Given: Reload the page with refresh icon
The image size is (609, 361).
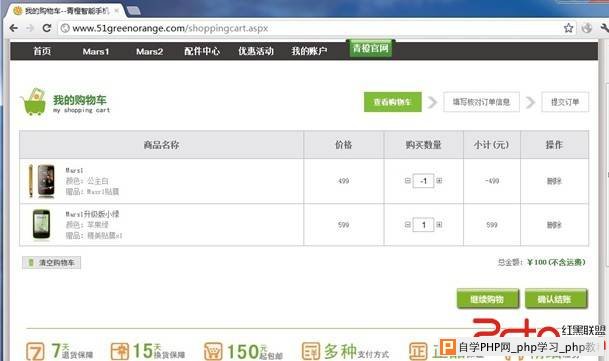Looking at the screenshot, I should [x=47, y=28].
